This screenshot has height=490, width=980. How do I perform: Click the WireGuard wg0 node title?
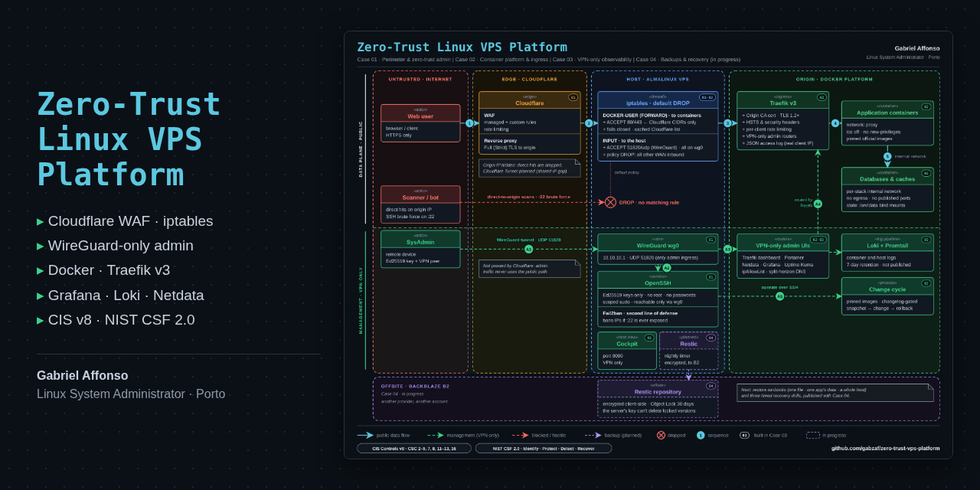coord(658,245)
